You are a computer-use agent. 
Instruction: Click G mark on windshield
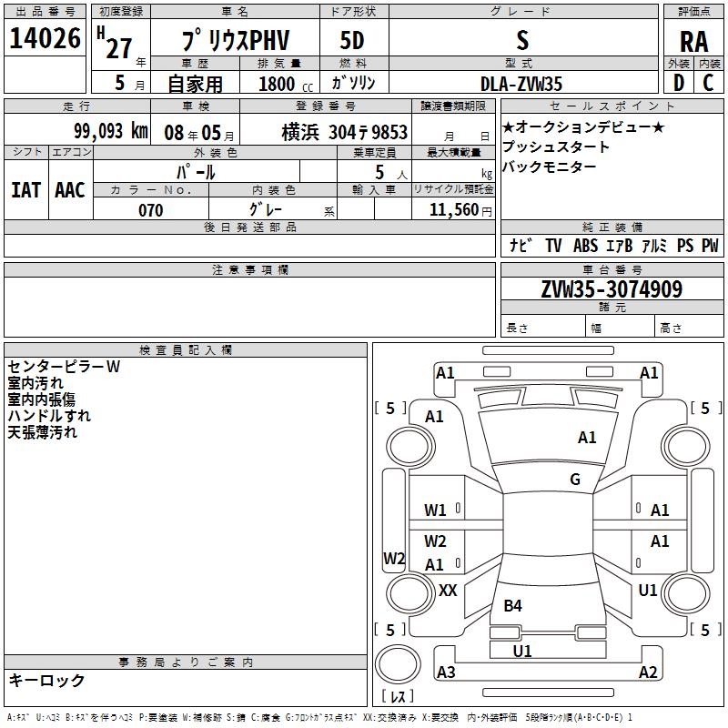[575, 479]
